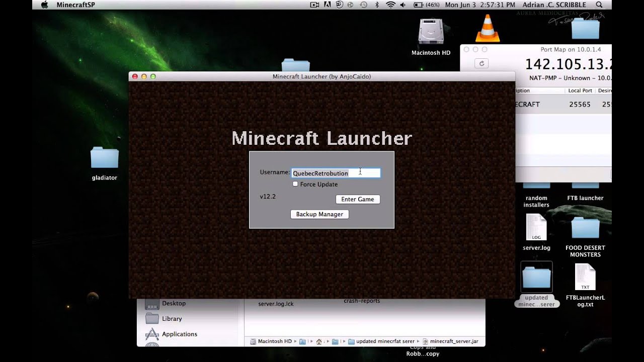
Task: Enable the Force Update checkbox
Action: pos(295,184)
